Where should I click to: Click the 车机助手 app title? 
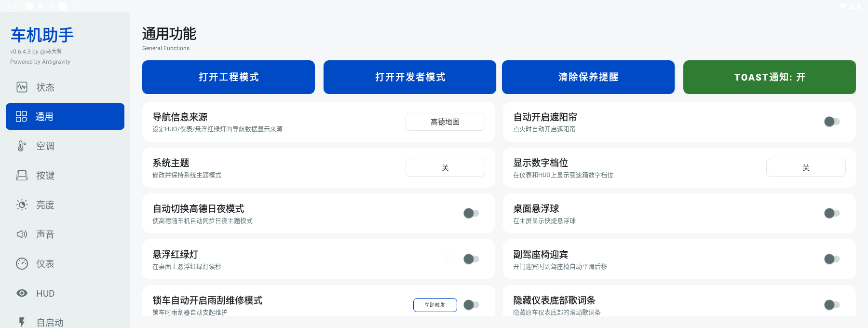(x=42, y=35)
